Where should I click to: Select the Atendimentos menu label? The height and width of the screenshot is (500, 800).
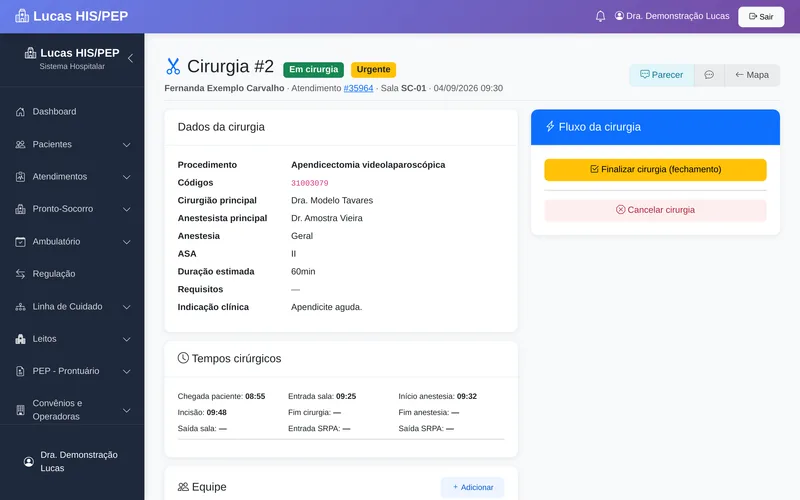60,177
